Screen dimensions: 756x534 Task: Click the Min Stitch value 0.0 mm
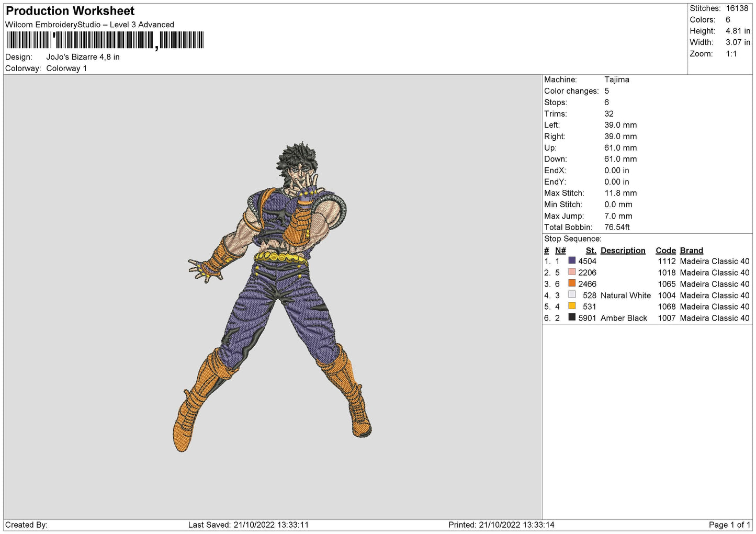pos(618,204)
